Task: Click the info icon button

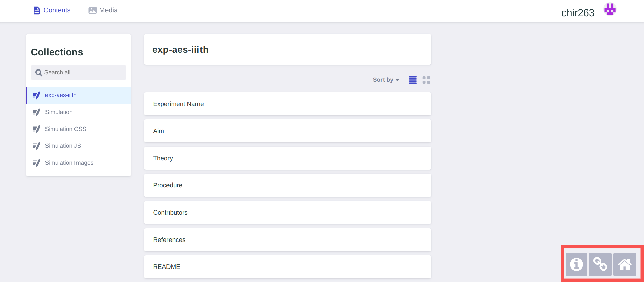Action: 576,264
